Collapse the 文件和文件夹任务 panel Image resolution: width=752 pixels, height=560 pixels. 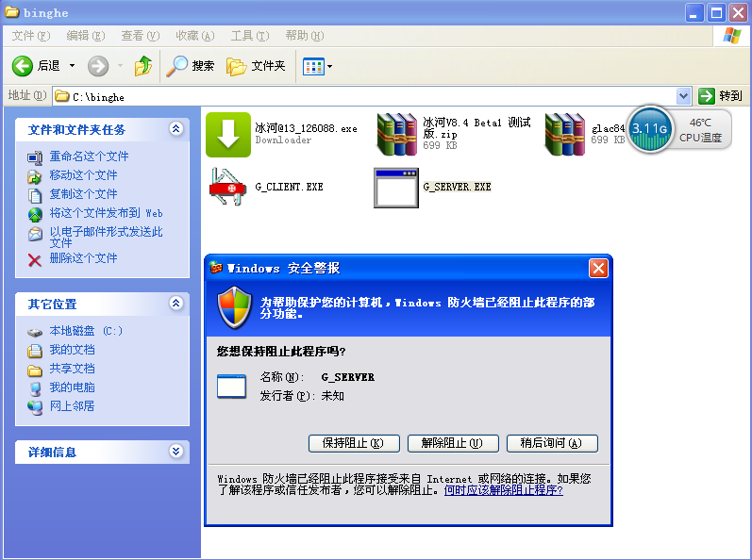pyautogui.click(x=176, y=128)
